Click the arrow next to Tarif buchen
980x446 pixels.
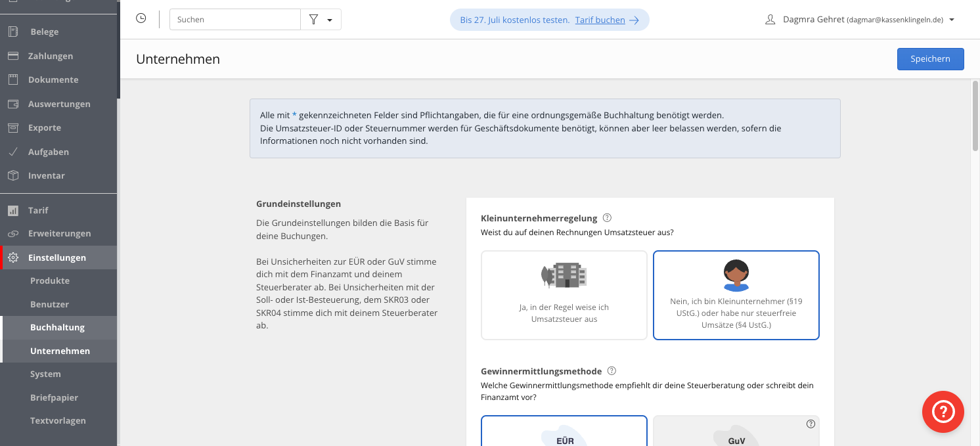tap(634, 20)
